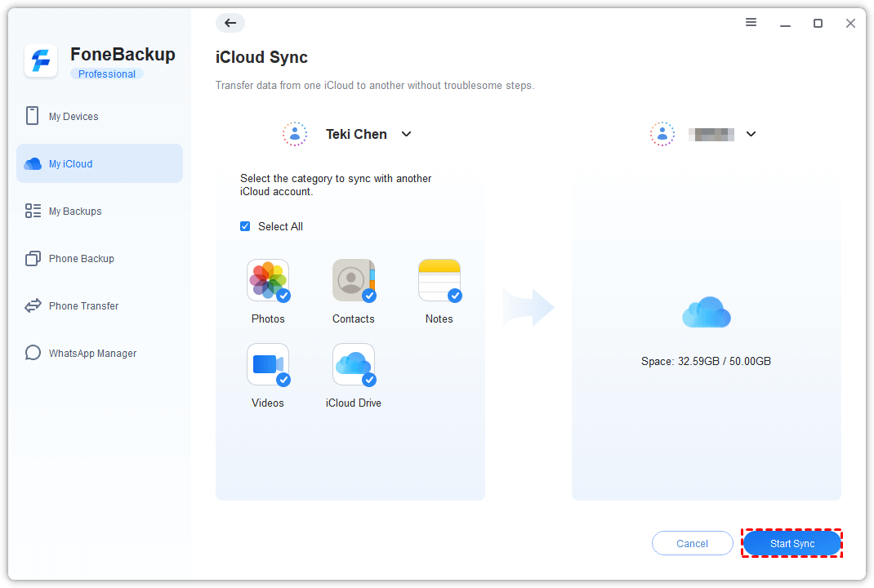Click the iCloud Sync heading
Viewport: 874px width, 588px height.
(261, 57)
